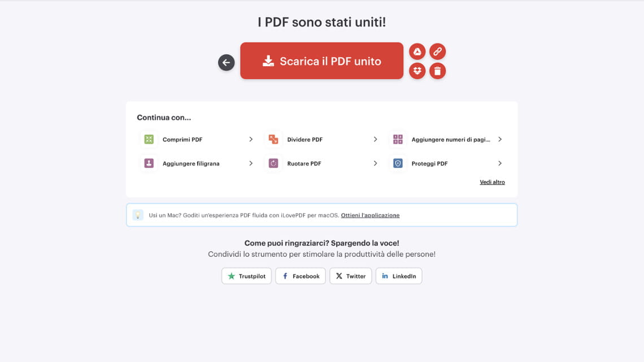Copy the share download link icon

(437, 51)
